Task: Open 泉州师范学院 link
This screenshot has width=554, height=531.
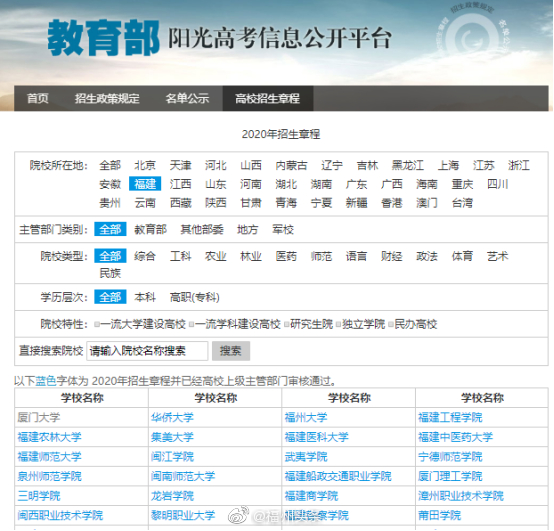Action: (x=49, y=476)
